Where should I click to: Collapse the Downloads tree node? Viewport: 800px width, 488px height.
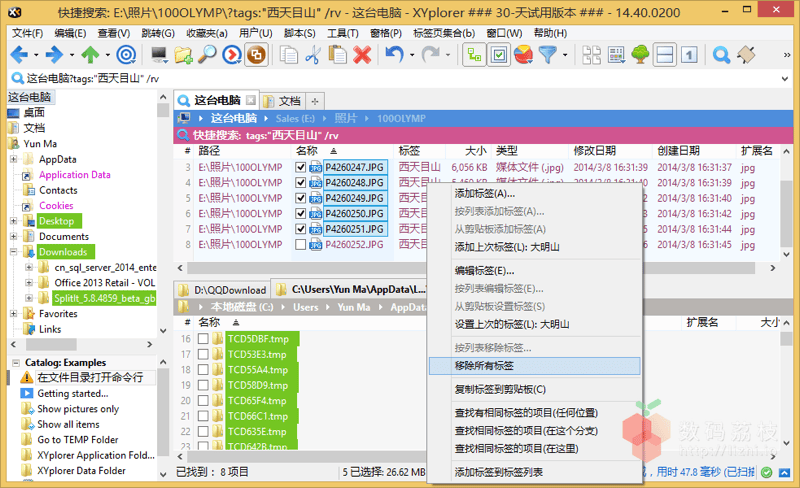pos(14,252)
